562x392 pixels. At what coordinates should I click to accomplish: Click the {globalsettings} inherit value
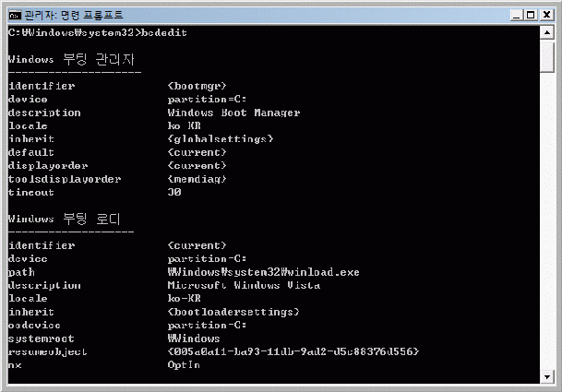coord(221,139)
